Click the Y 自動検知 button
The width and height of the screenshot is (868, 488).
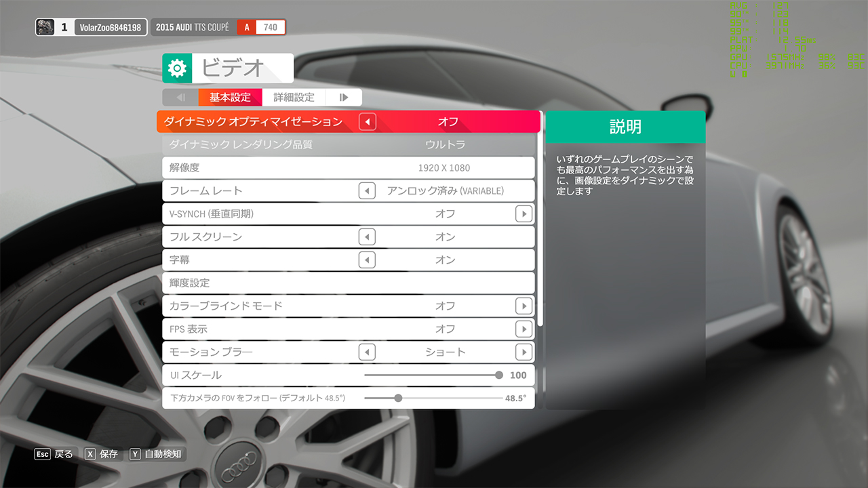(x=156, y=454)
